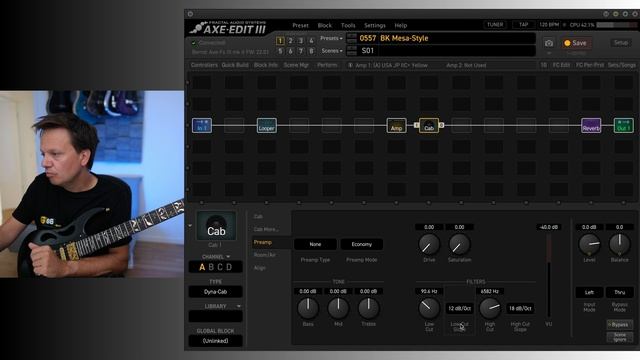Viewport: 640px width, 360px height.
Task: Select the Reverb block on the grid
Action: click(591, 125)
